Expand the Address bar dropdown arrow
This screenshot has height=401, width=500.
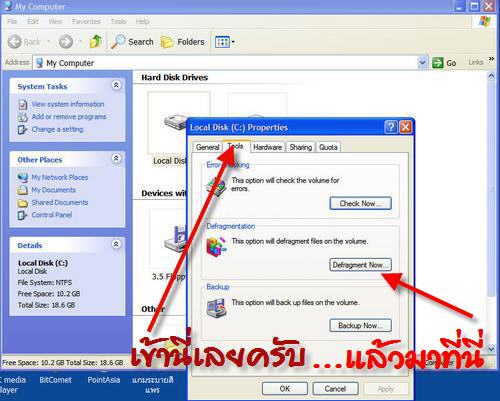click(x=423, y=63)
